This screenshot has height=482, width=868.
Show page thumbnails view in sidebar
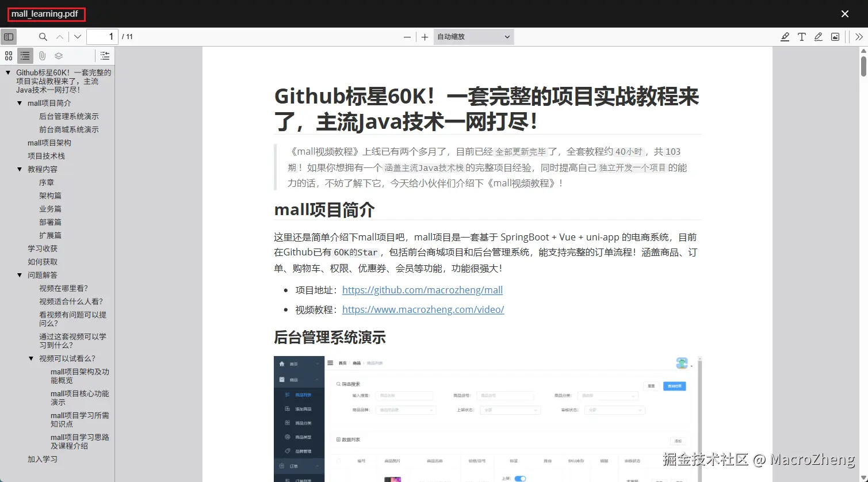[9, 56]
